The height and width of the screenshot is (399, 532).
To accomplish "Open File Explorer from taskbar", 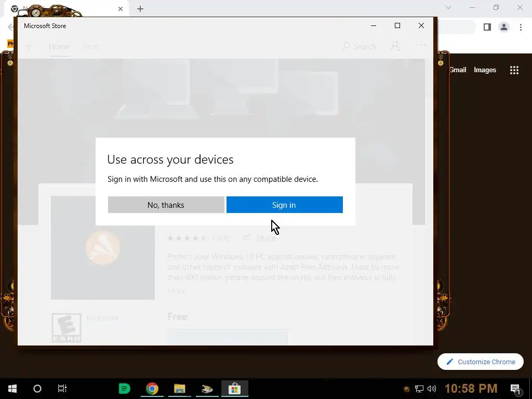I will [x=179, y=389].
